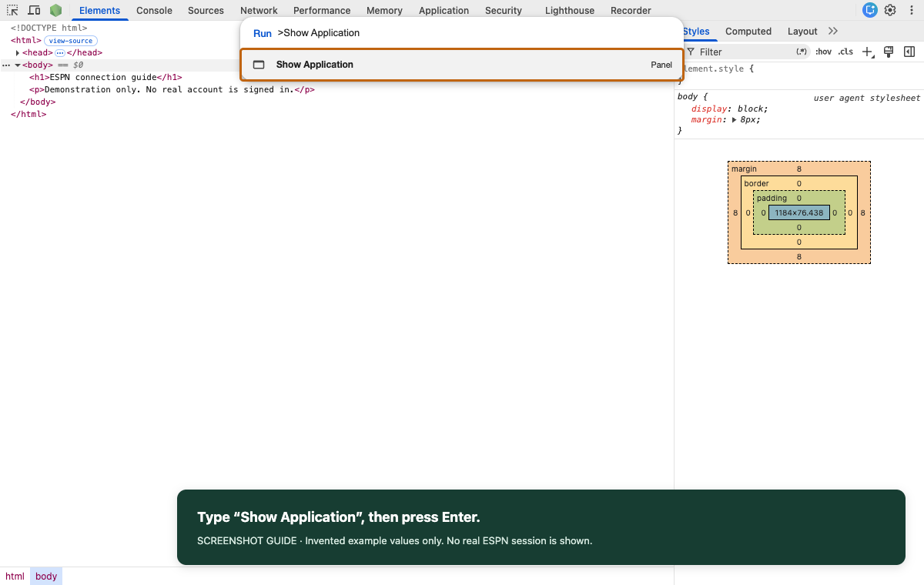Open the AI assistance icon
Image resolution: width=924 pixels, height=585 pixels.
870,10
